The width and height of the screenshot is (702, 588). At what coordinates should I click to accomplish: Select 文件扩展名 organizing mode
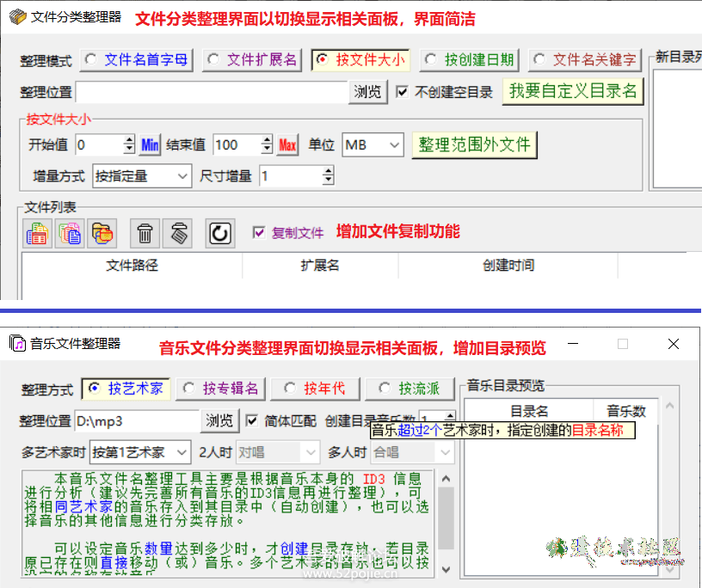pyautogui.click(x=252, y=60)
